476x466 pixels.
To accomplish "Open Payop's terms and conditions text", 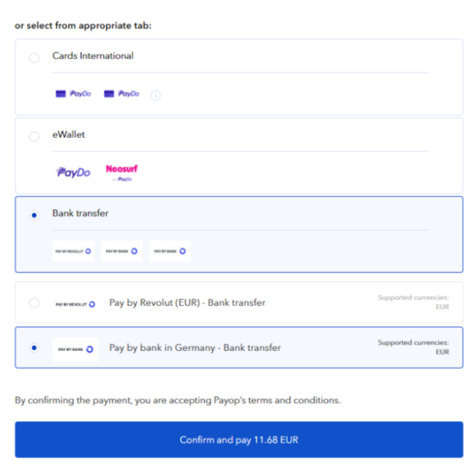I will tap(277, 400).
